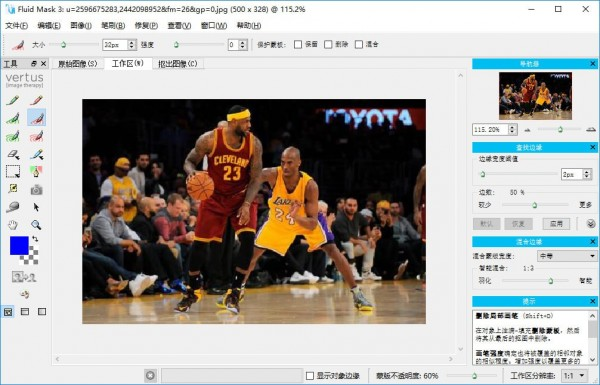Choose the magnifier zoom tool
The image size is (600, 385).
[36, 225]
